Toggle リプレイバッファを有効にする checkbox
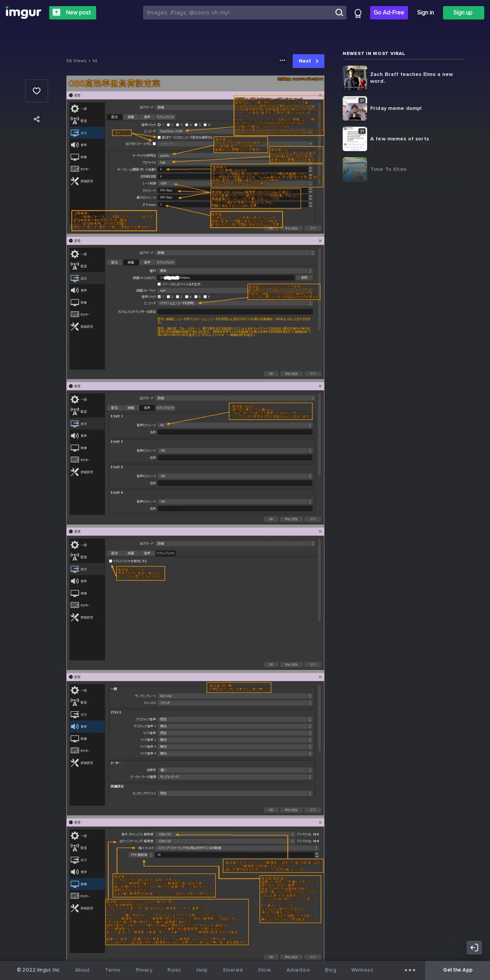 click(111, 561)
